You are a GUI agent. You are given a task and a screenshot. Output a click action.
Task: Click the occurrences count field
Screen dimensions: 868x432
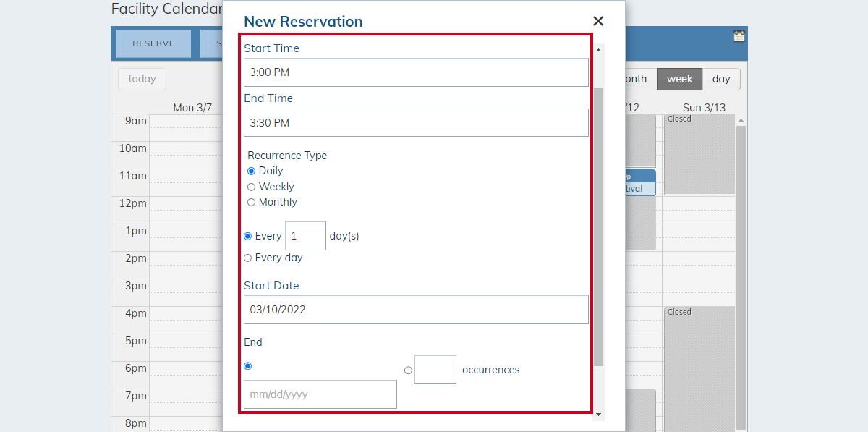[435, 369]
